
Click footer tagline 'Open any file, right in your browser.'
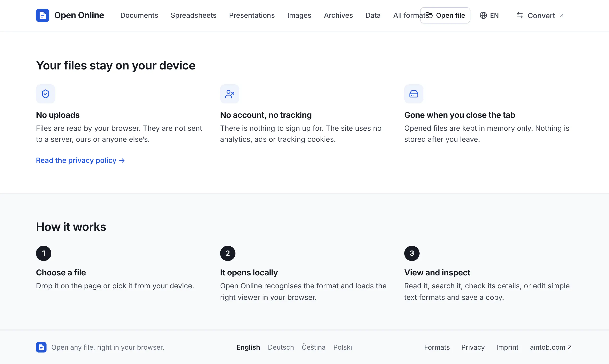click(108, 347)
